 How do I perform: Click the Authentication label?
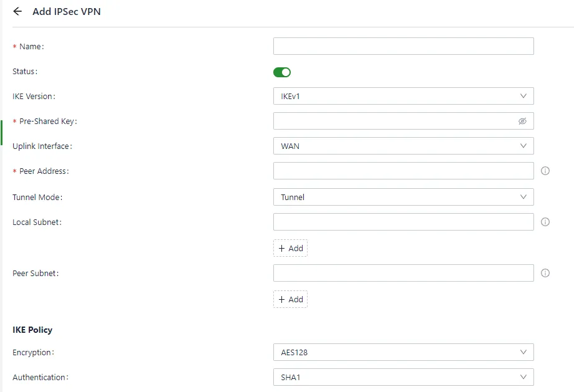point(41,378)
